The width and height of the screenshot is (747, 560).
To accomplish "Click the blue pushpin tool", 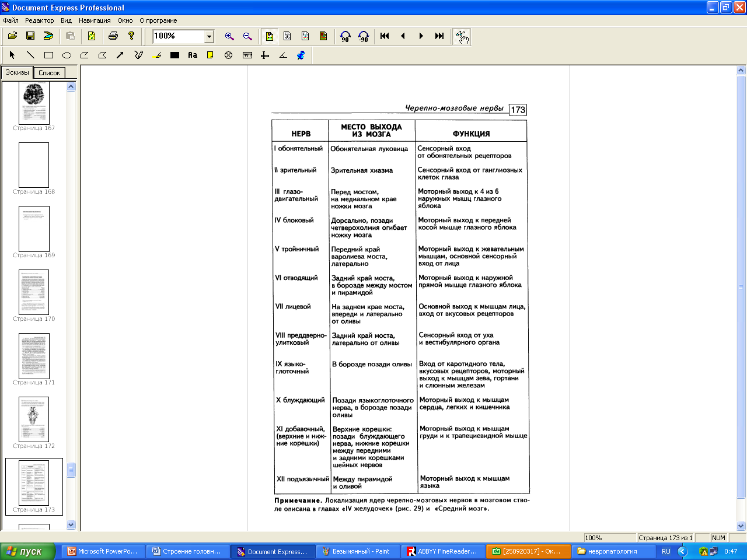I will coord(301,55).
